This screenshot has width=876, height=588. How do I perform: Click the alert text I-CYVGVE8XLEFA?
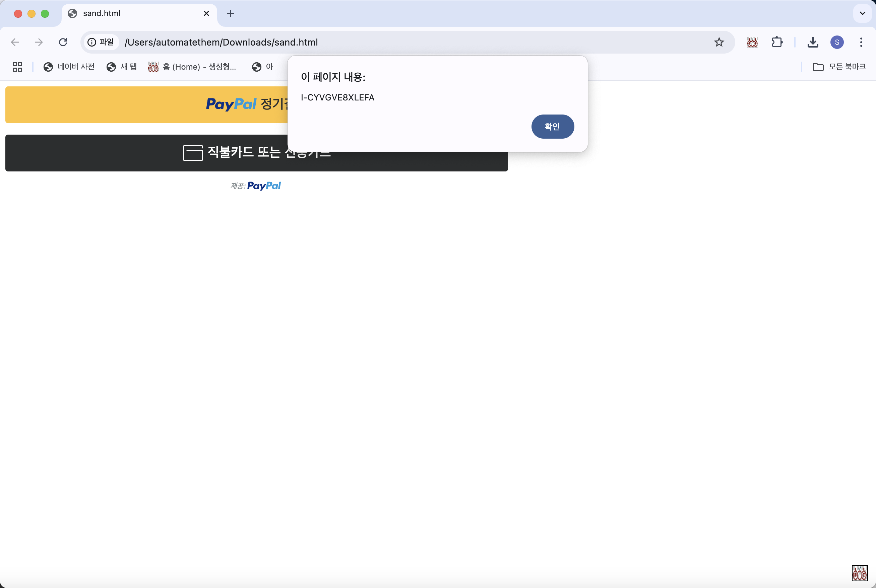click(x=337, y=97)
